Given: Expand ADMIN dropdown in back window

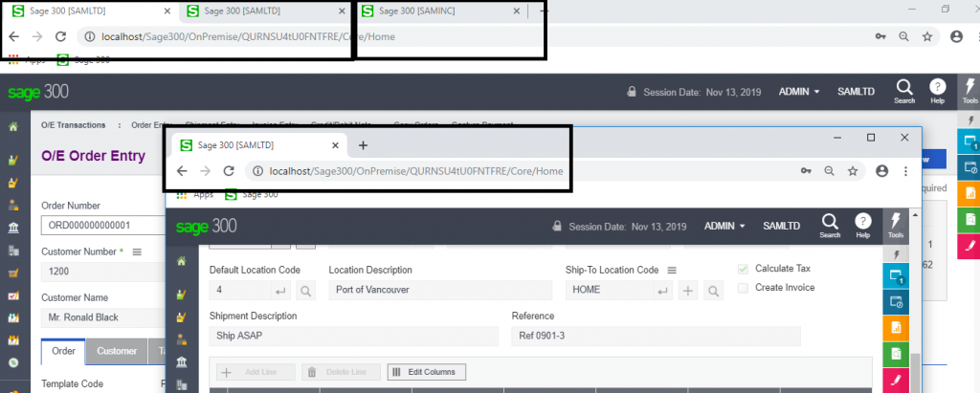Looking at the screenshot, I should pyautogui.click(x=799, y=91).
